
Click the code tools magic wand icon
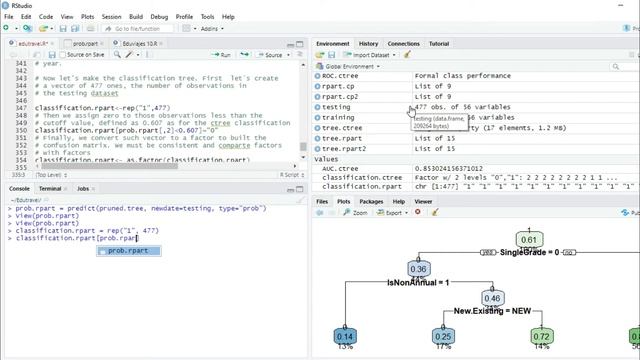pyautogui.click(x=129, y=54)
